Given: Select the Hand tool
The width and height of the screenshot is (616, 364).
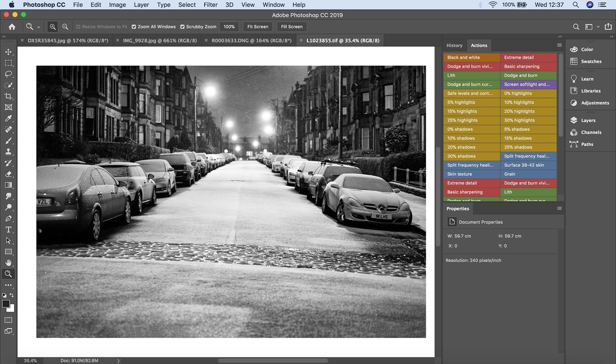Looking at the screenshot, I should tap(8, 263).
